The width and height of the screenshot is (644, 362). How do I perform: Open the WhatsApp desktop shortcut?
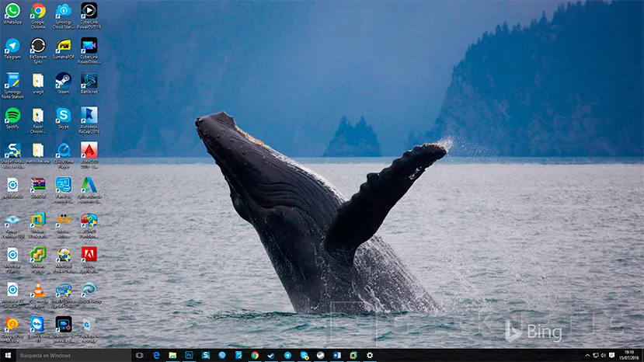coord(12,11)
